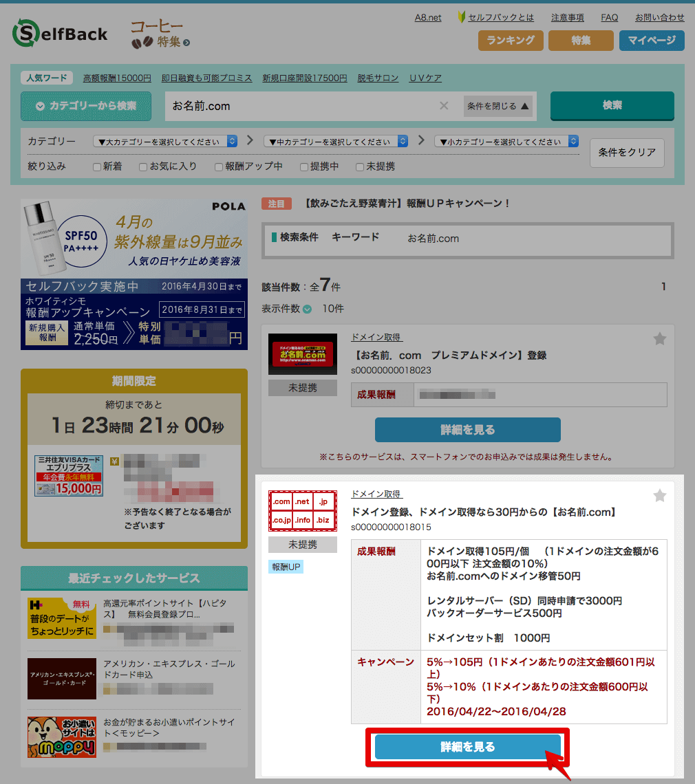695x784 pixels.
Task: Open 高還元率ポイントサイト ハピタス text link
Action: point(165,609)
